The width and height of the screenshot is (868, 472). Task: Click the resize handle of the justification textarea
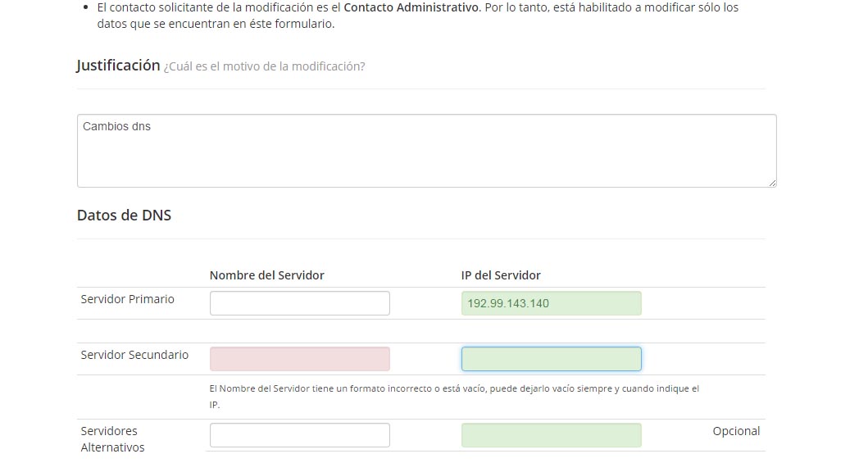pyautogui.click(x=772, y=183)
